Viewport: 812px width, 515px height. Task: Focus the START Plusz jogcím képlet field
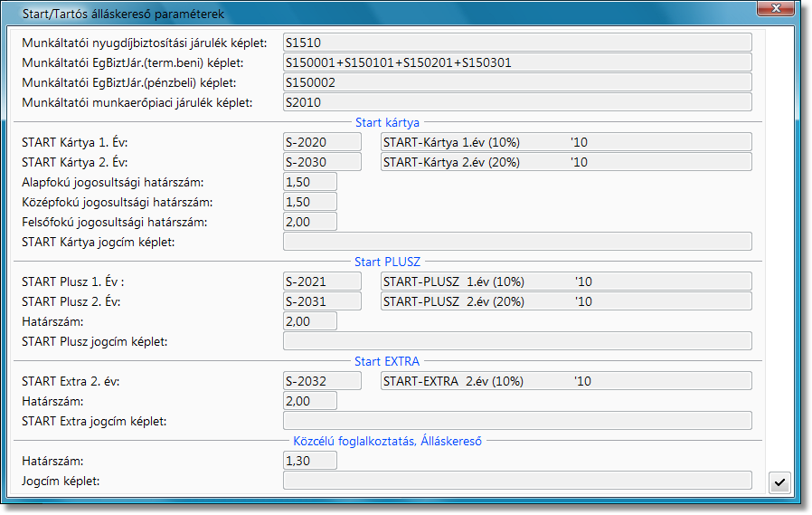coord(516,341)
